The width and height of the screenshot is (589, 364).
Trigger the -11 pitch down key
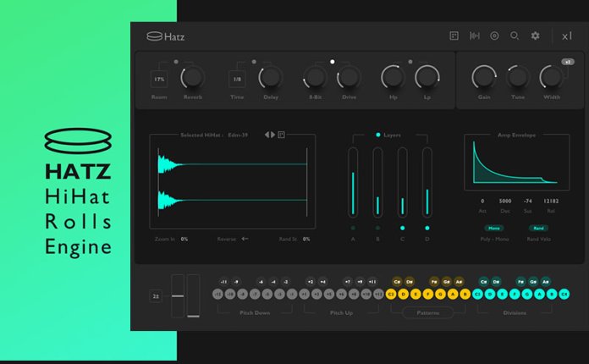click(x=223, y=282)
